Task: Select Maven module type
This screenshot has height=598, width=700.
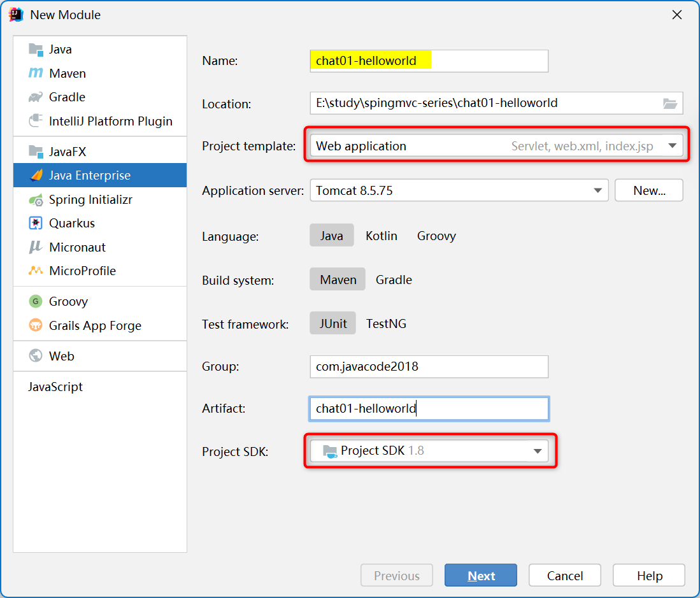Action: 100,73
